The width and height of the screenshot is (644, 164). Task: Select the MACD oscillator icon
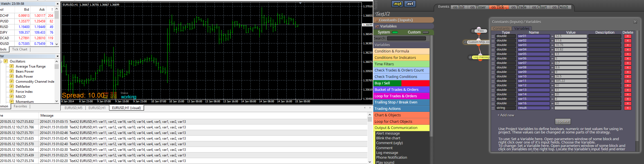tap(12, 96)
